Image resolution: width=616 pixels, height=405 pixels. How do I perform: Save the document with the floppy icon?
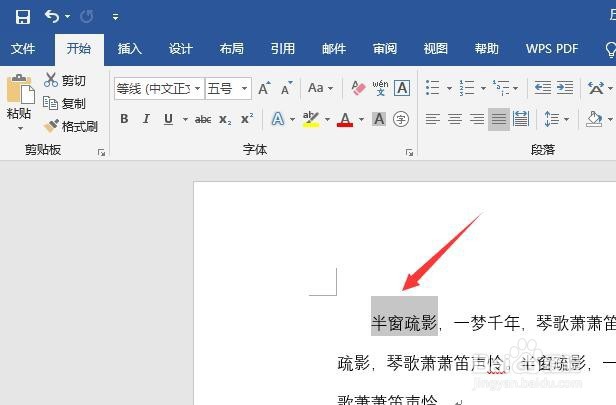[x=23, y=16]
